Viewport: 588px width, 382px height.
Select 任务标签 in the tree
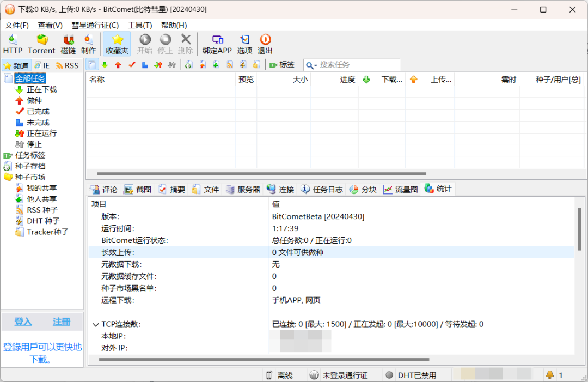[30, 155]
